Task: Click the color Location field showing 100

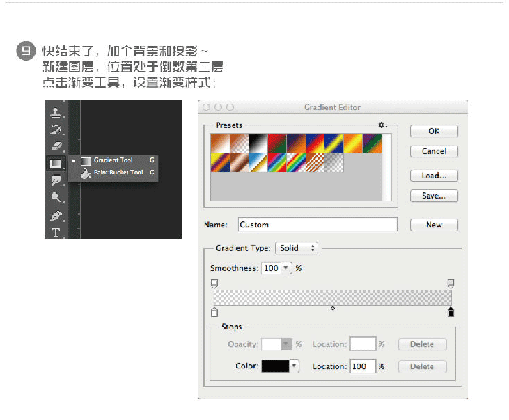Action: click(x=363, y=366)
